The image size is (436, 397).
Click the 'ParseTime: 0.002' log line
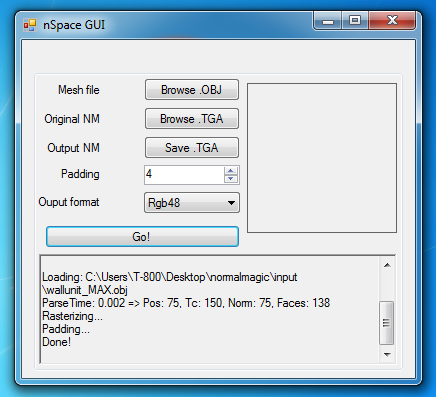tap(186, 303)
